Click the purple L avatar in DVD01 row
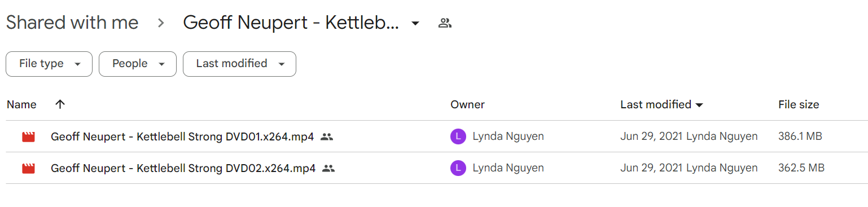868x207 pixels. pos(458,136)
